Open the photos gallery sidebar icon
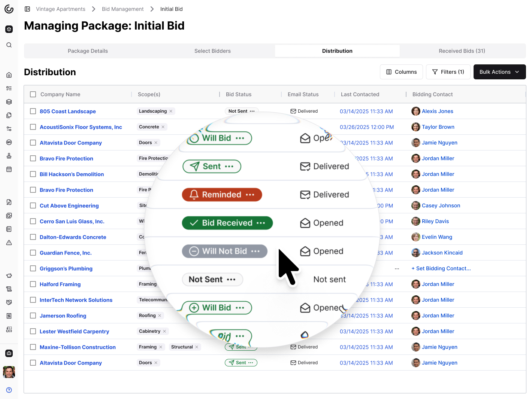Image resolution: width=532 pixels, height=399 pixels. (x=9, y=216)
